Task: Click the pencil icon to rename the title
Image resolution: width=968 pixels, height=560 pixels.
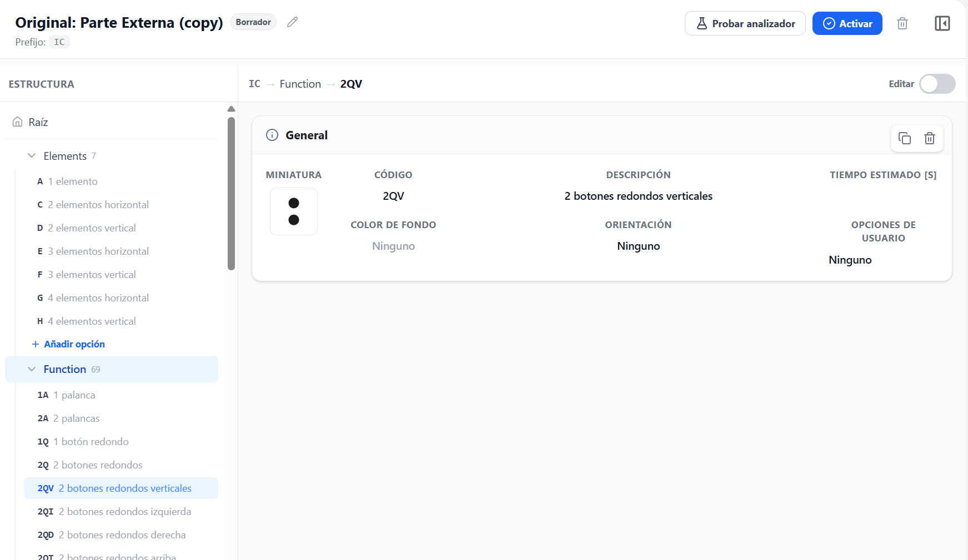Action: point(293,22)
